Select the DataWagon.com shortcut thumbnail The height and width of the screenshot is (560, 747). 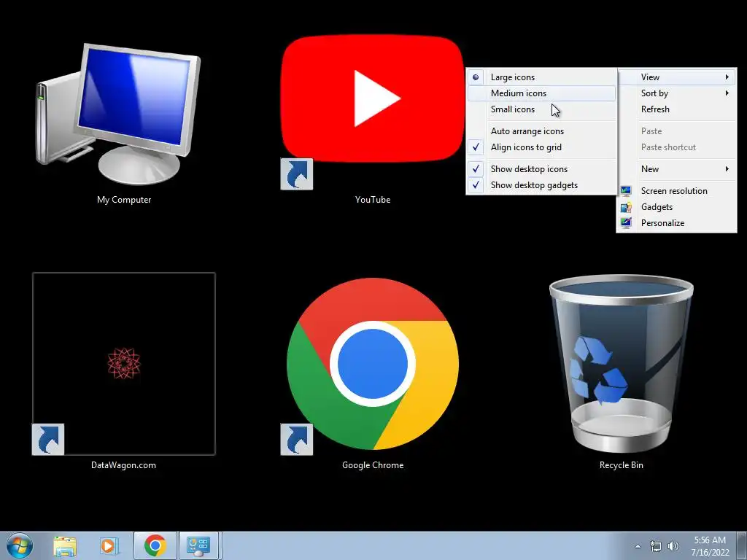pyautogui.click(x=124, y=364)
